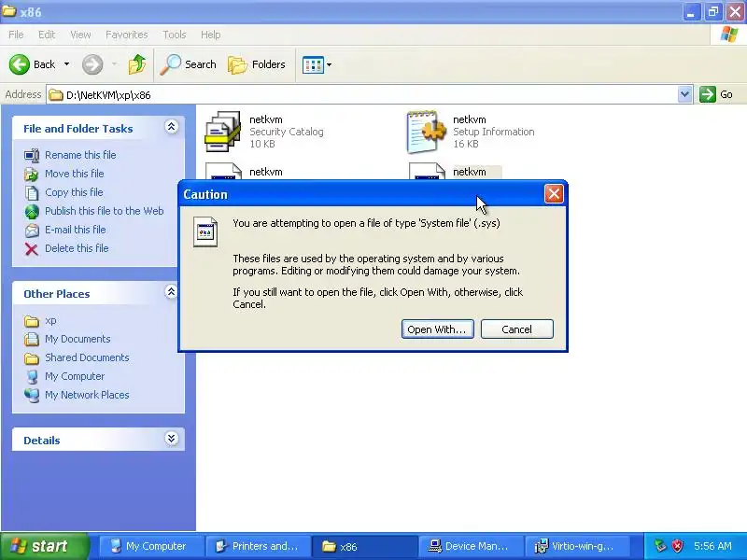This screenshot has height=560, width=747.
Task: Open the Back history dropdown arrow
Action: pos(66,64)
